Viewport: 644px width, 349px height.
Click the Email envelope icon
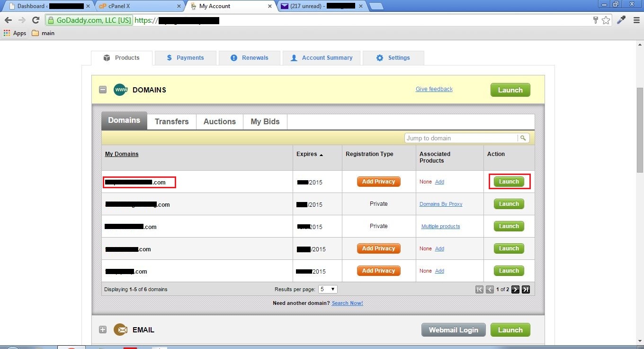pos(121,330)
